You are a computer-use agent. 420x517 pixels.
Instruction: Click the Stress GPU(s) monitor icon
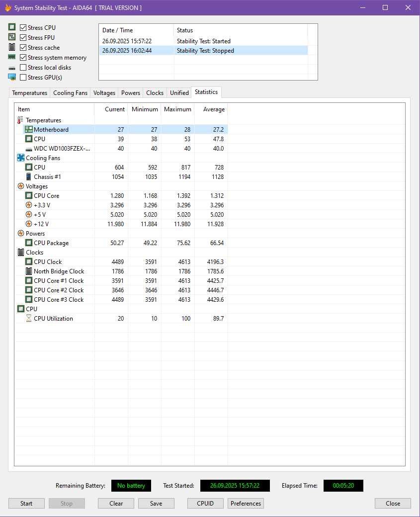(x=12, y=77)
